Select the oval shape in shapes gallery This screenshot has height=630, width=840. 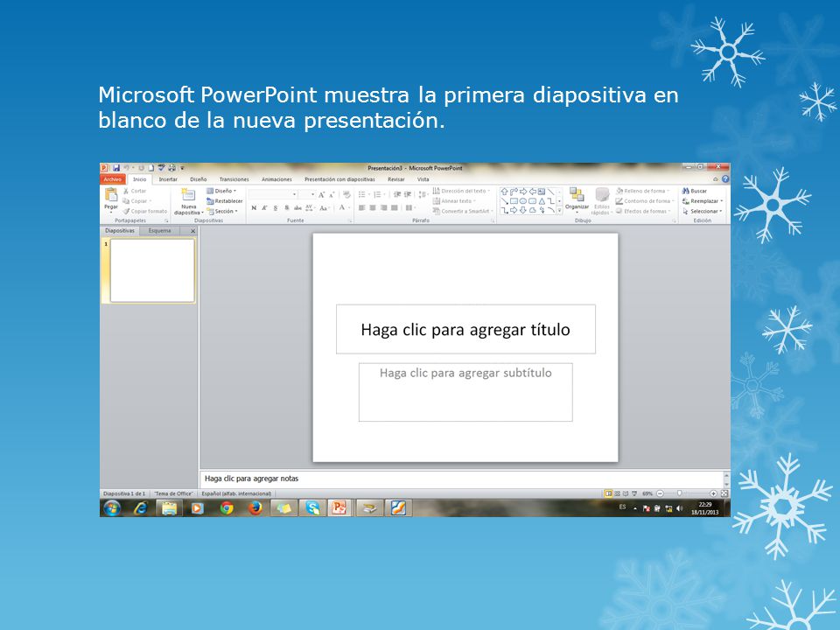click(x=523, y=201)
